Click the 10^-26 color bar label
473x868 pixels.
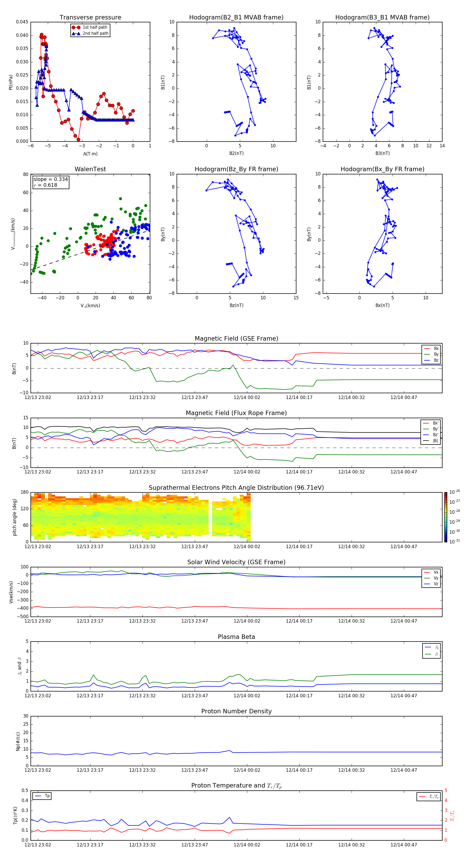pyautogui.click(x=455, y=492)
